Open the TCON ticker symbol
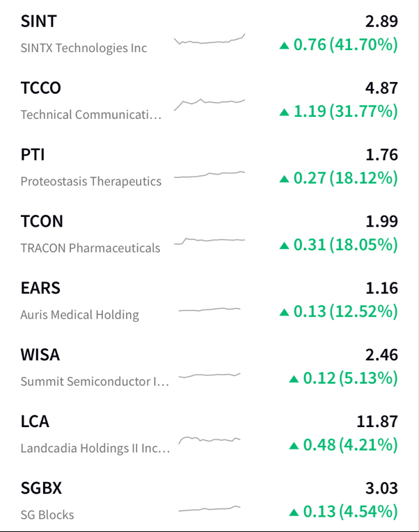 [x=42, y=222]
